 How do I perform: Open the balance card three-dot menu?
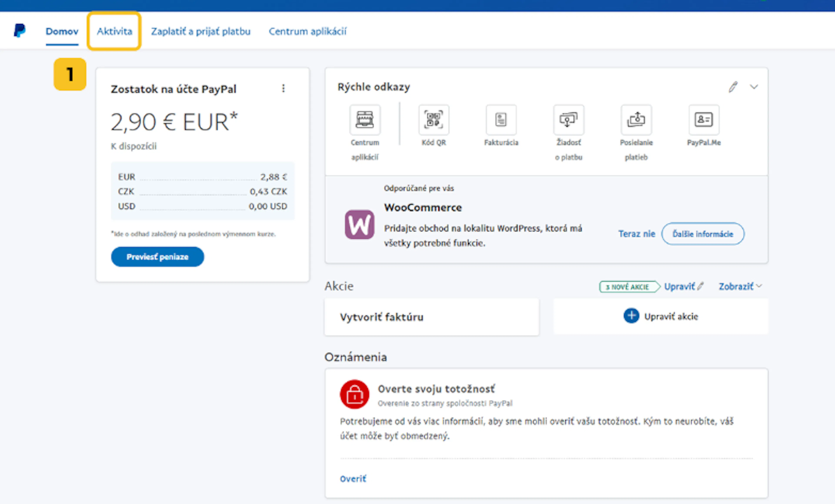(x=283, y=88)
